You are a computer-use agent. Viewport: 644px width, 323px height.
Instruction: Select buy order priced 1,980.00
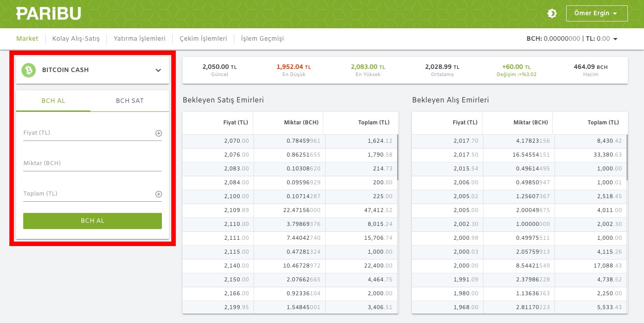click(519, 294)
